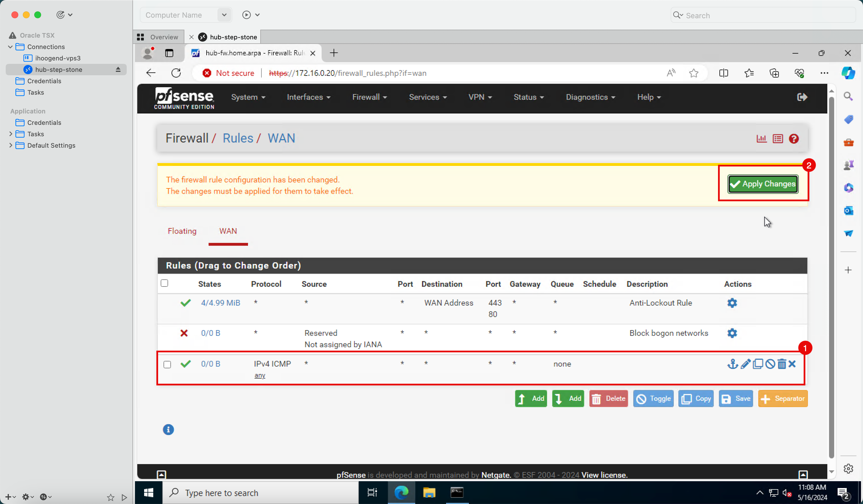
Task: Click the Apply Changes button
Action: click(x=763, y=184)
